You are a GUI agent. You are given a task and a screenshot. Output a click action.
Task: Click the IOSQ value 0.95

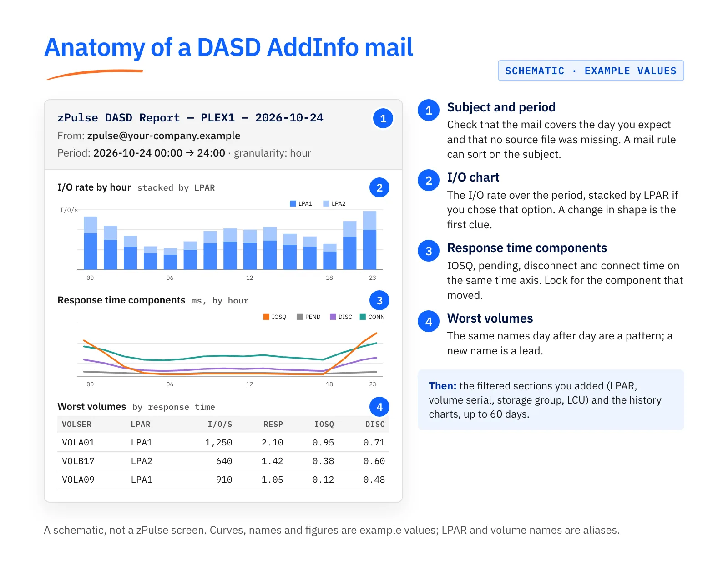coord(324,442)
